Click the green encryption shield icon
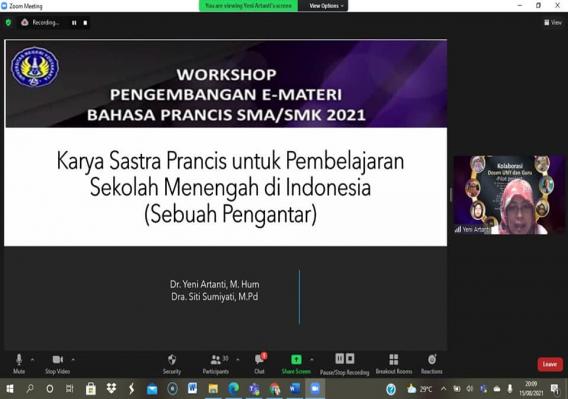This screenshot has width=568, height=399. click(x=8, y=22)
